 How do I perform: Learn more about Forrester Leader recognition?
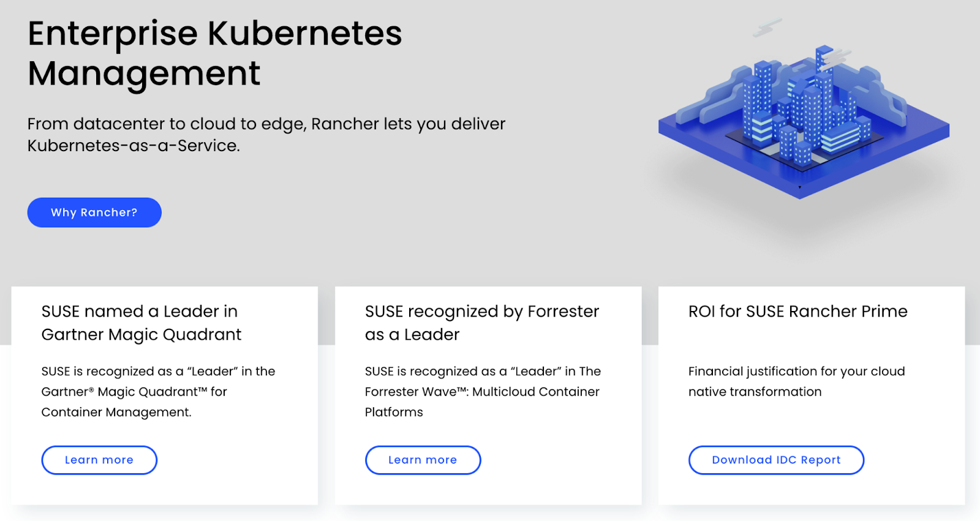click(x=423, y=460)
